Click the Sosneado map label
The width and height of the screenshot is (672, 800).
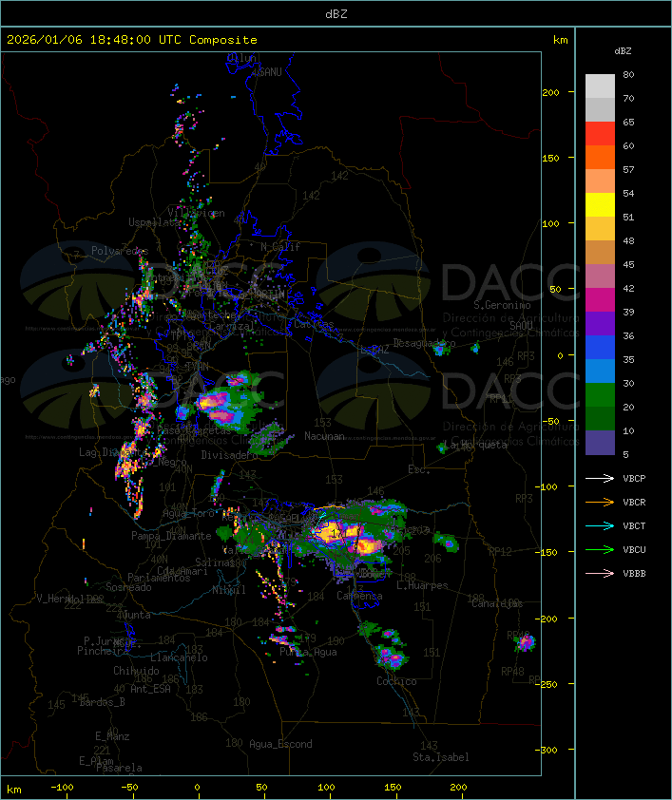(x=128, y=587)
